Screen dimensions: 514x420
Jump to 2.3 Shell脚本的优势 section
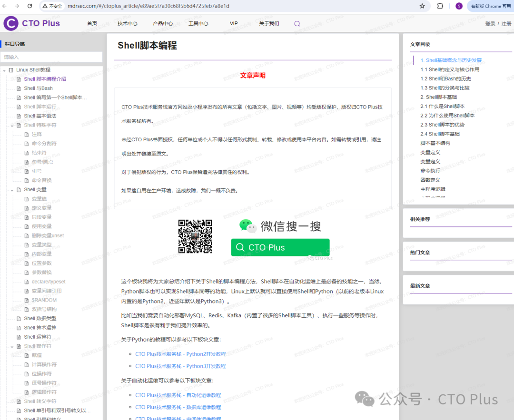pos(442,125)
